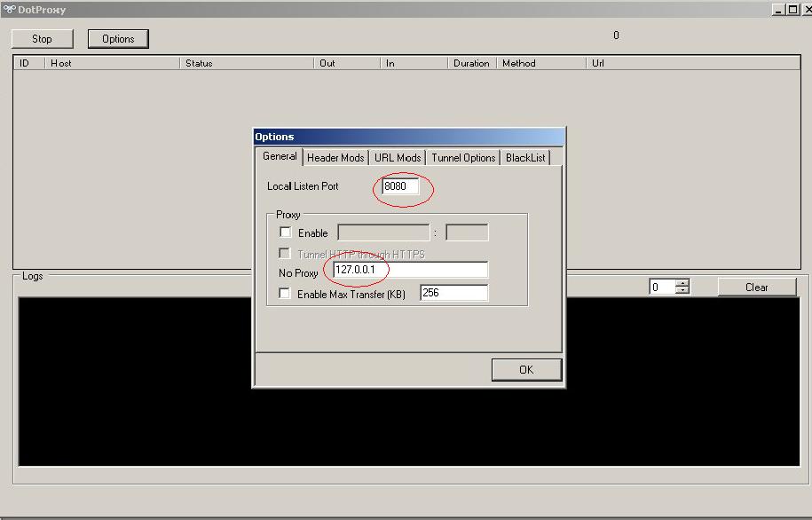Switch to the General tab
The height and width of the screenshot is (520, 812).
point(280,156)
